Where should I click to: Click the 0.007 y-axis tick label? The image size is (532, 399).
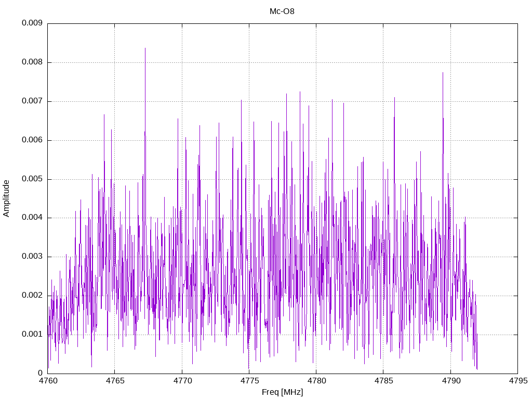(32, 101)
